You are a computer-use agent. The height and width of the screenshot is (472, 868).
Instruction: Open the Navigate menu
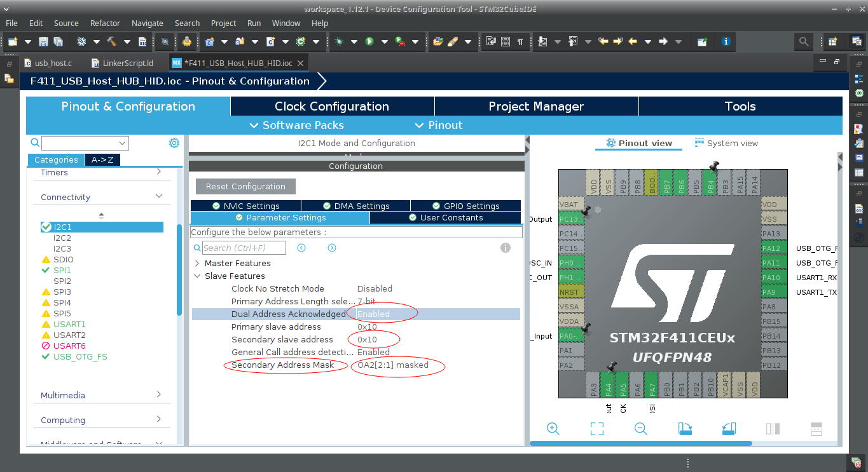[x=148, y=23]
